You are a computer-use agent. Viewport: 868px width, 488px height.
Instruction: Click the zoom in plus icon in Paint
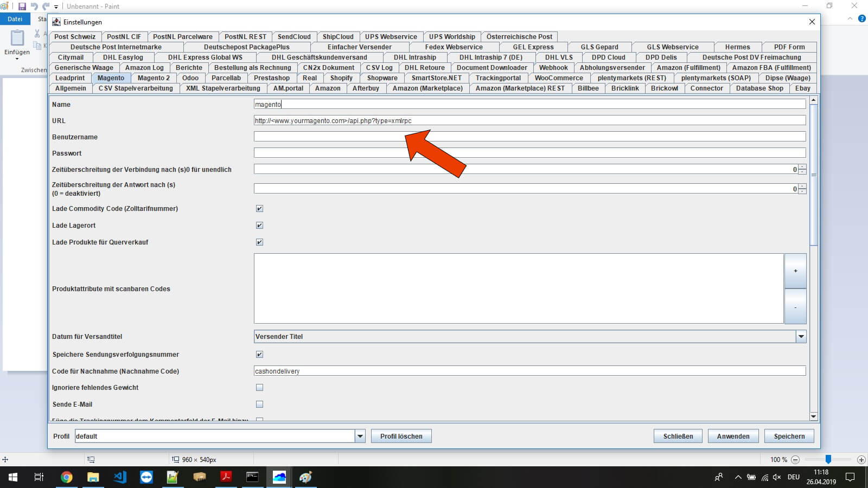(x=861, y=460)
